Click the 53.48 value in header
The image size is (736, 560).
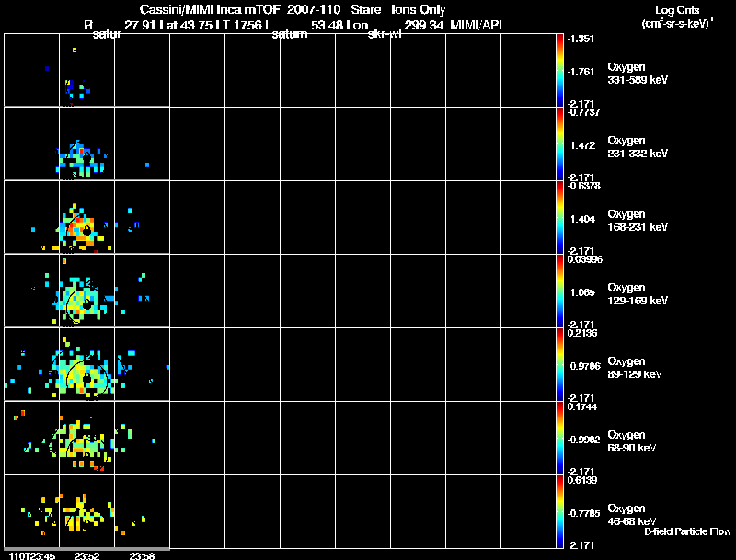326,26
